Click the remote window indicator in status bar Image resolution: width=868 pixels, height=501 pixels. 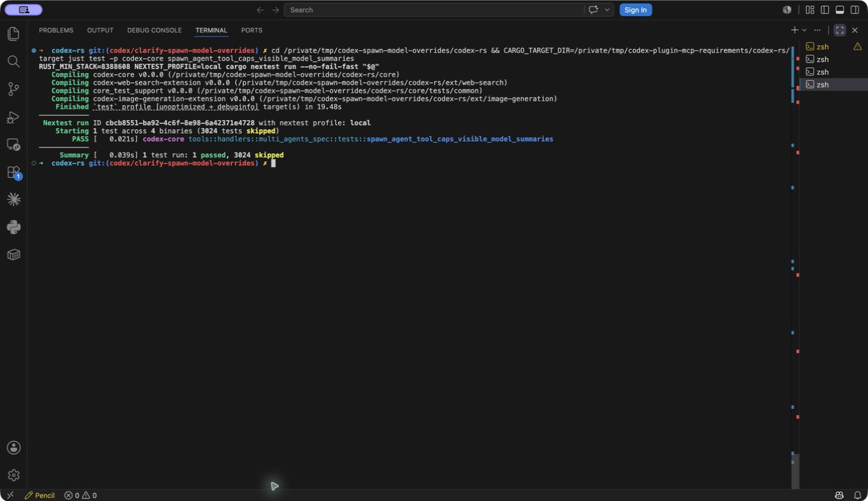pos(9,495)
